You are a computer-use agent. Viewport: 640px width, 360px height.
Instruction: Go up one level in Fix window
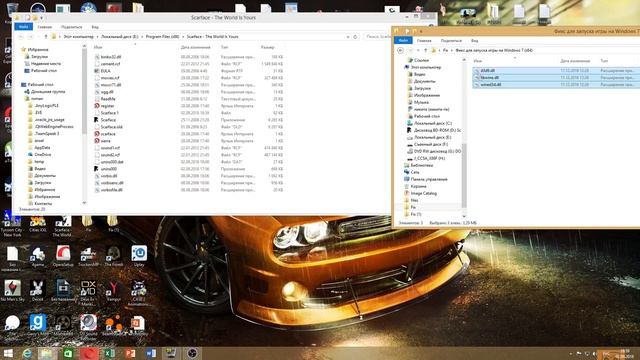pyautogui.click(x=425, y=50)
